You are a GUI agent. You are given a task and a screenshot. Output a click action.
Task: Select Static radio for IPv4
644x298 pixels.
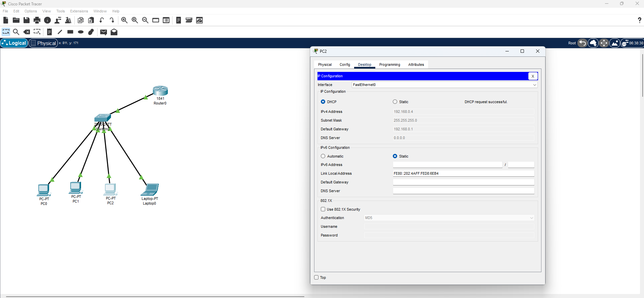(395, 102)
